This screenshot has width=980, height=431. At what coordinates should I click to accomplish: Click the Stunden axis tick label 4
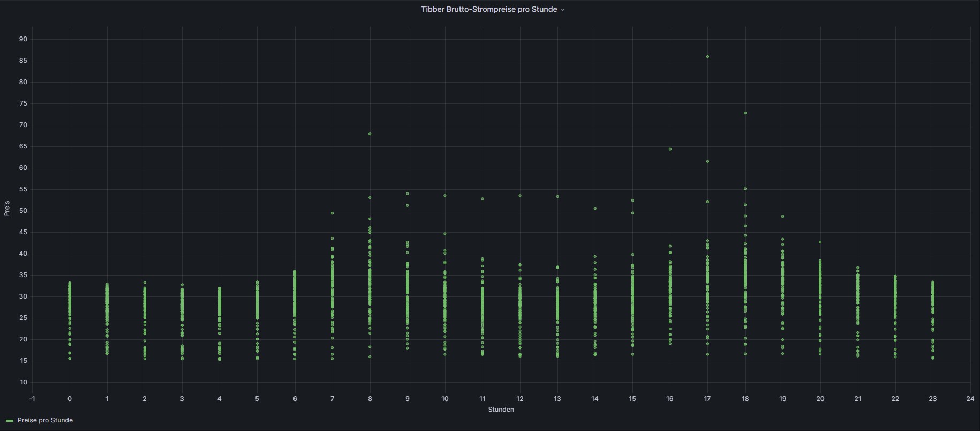pos(220,399)
